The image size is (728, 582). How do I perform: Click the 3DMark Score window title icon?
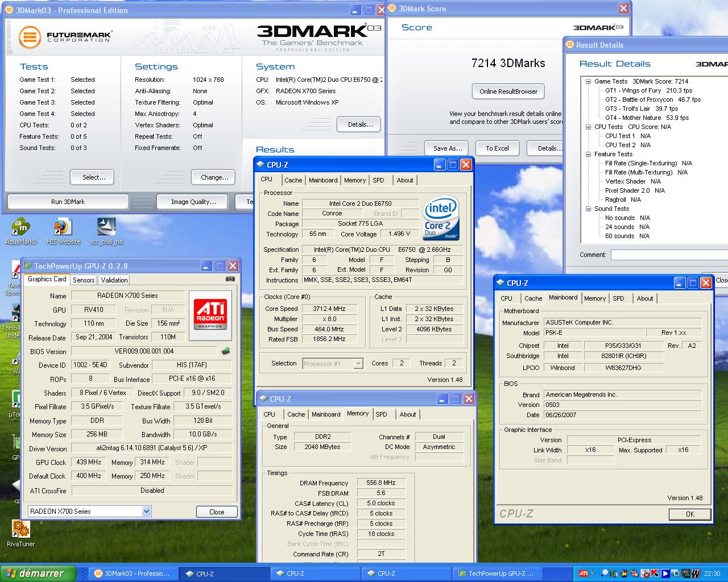point(392,9)
